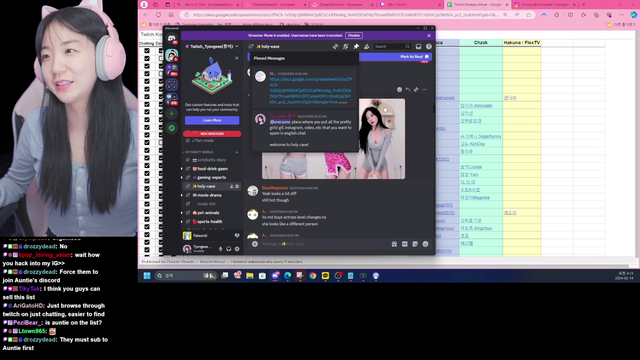This screenshot has height=360, width=640.
Task: Toggle spreadsheet checkbox beside pet-animals row
Action: click(x=147, y=212)
